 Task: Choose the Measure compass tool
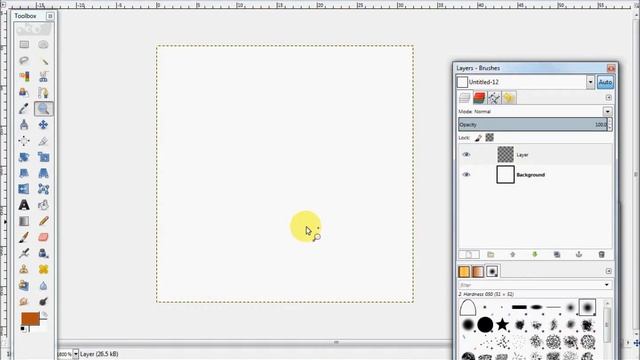(x=24, y=124)
